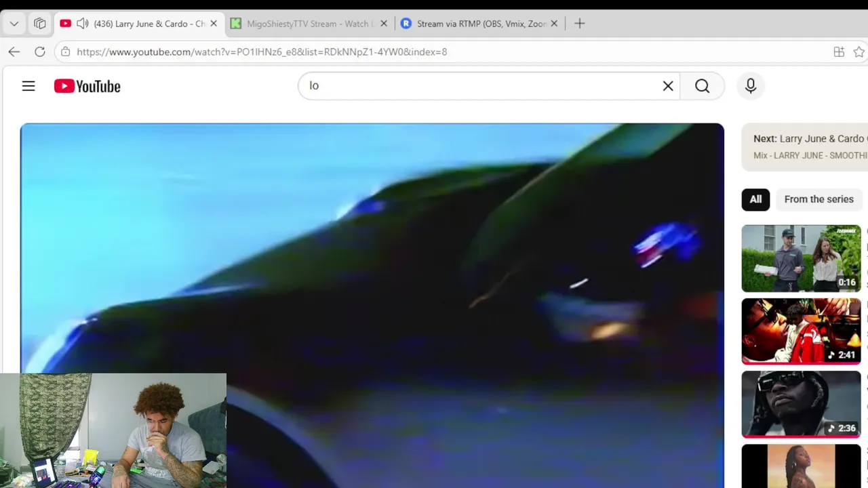This screenshot has height=488, width=868.
Task: Click the main video player
Action: point(372,305)
